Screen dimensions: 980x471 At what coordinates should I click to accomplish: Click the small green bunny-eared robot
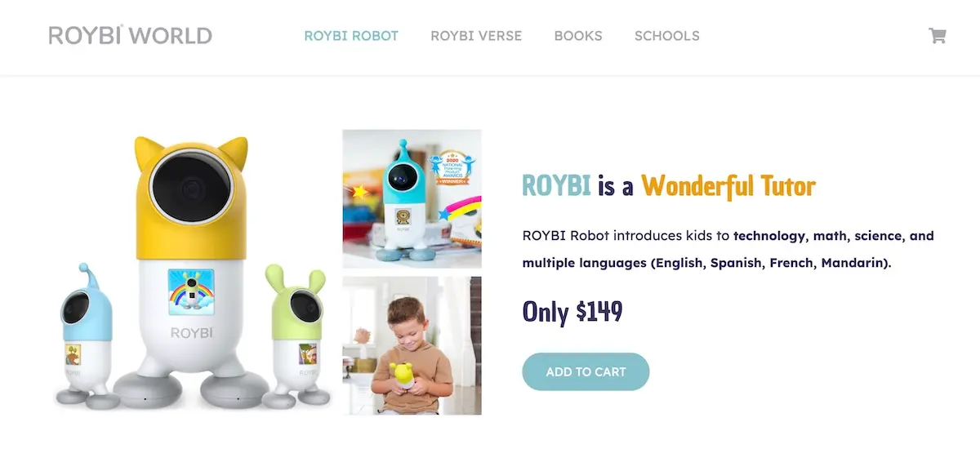(296, 336)
